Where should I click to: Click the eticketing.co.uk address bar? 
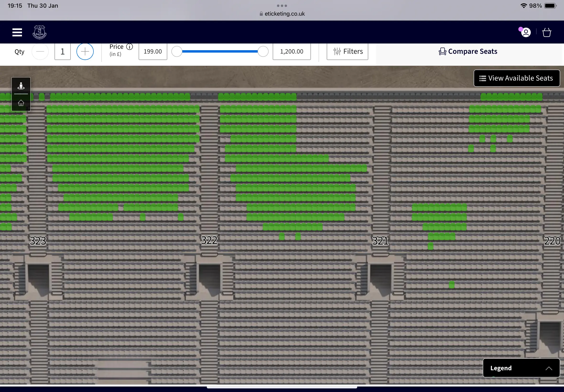[282, 14]
